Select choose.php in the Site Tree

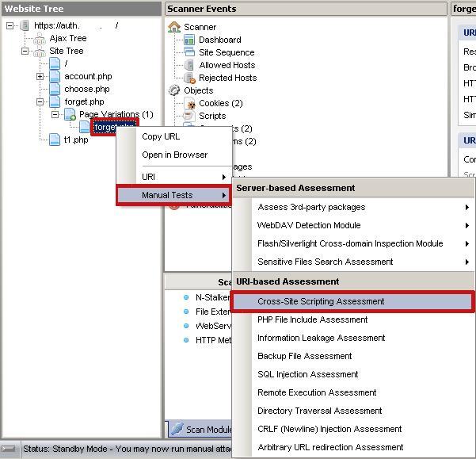(87, 89)
